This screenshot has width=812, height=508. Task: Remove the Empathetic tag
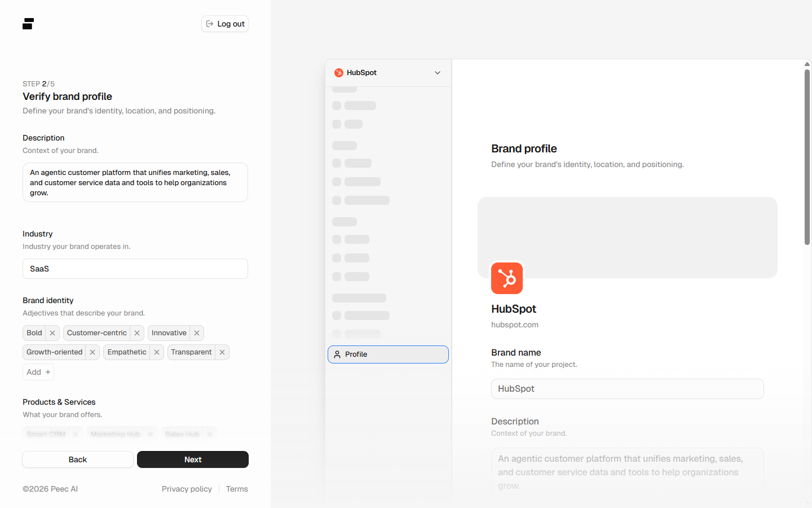pyautogui.click(x=157, y=352)
